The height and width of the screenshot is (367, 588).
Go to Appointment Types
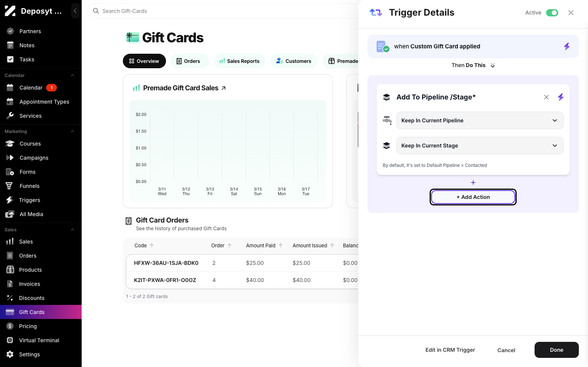44,102
